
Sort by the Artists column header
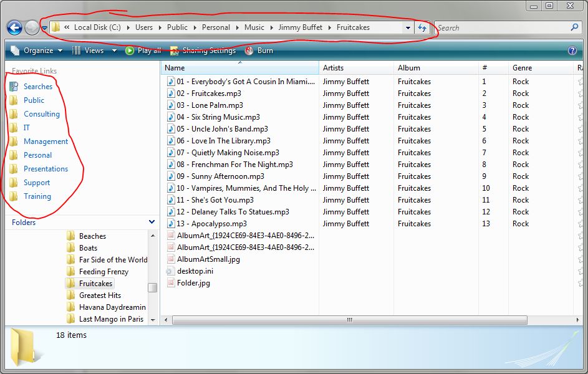click(356, 68)
